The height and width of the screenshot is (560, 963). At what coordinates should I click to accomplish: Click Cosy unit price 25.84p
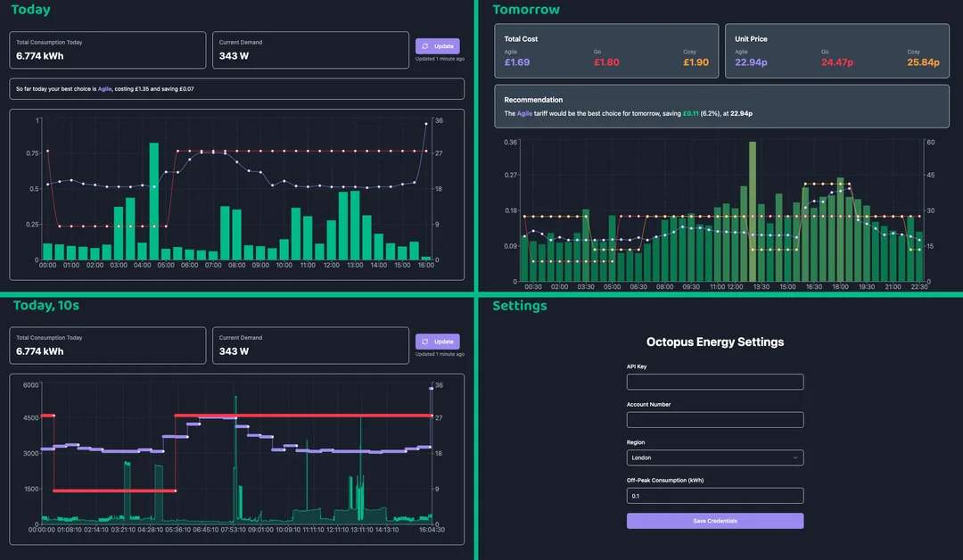[x=923, y=62]
